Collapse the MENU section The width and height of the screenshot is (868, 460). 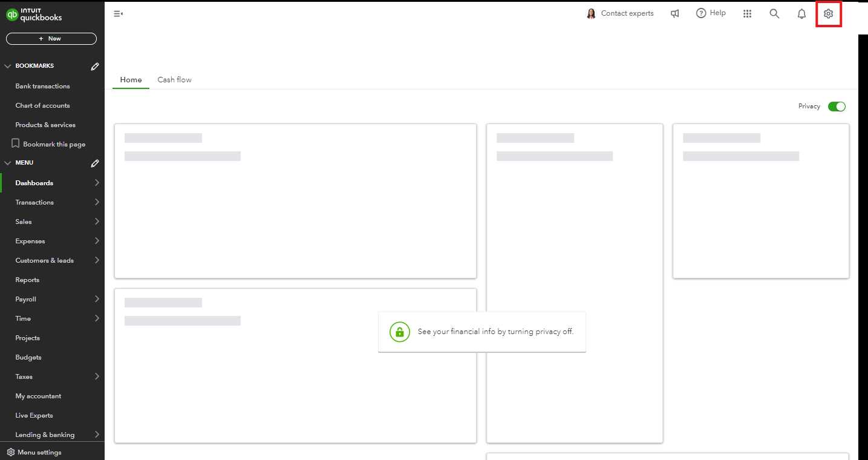8,163
